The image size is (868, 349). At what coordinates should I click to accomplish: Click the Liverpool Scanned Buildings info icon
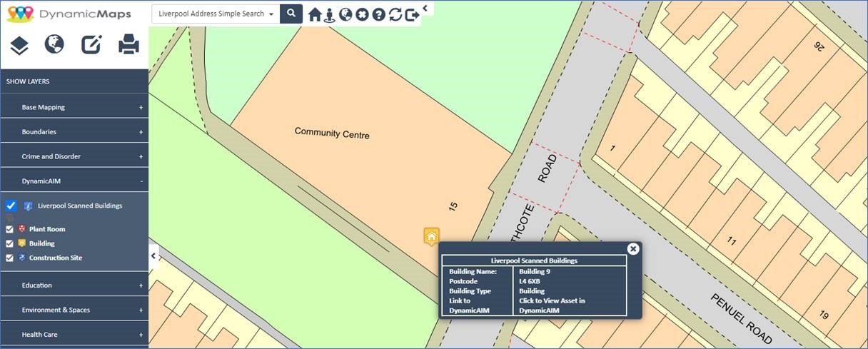(x=28, y=206)
